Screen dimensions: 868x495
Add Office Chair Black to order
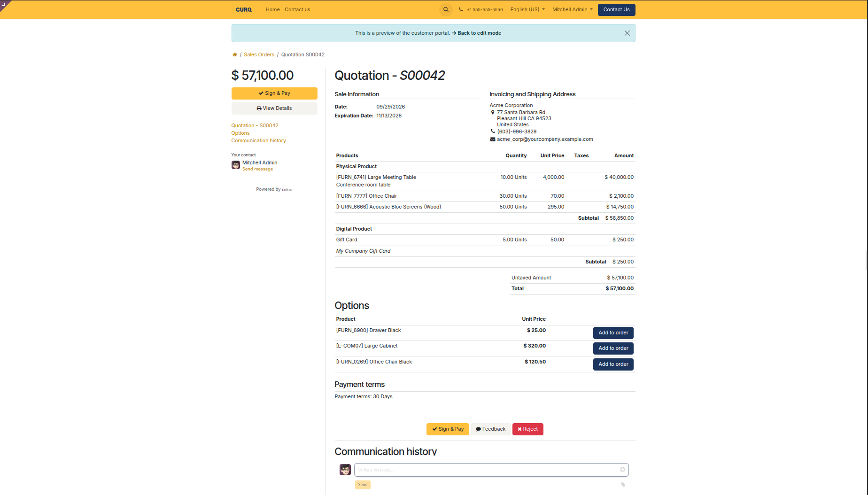613,364
